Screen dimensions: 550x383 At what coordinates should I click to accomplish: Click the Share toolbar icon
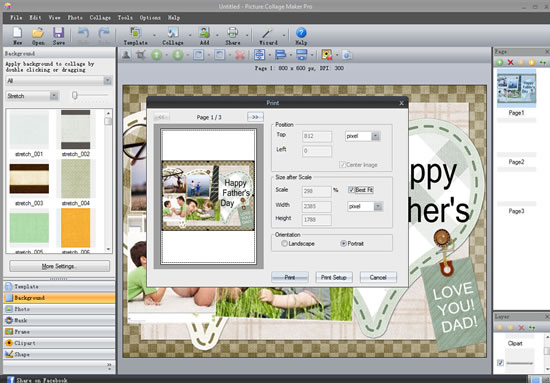click(x=233, y=33)
